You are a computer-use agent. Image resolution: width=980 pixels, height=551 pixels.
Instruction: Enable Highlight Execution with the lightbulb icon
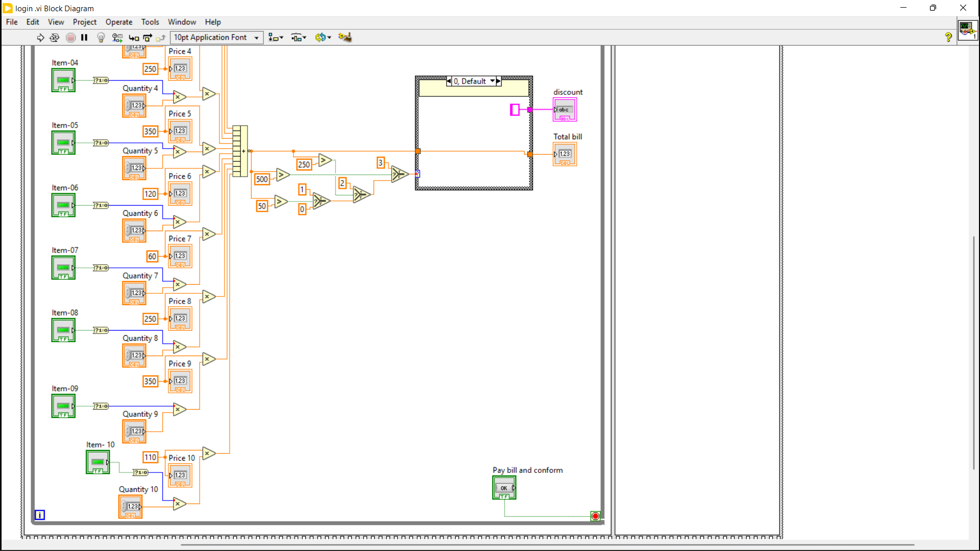tap(101, 37)
